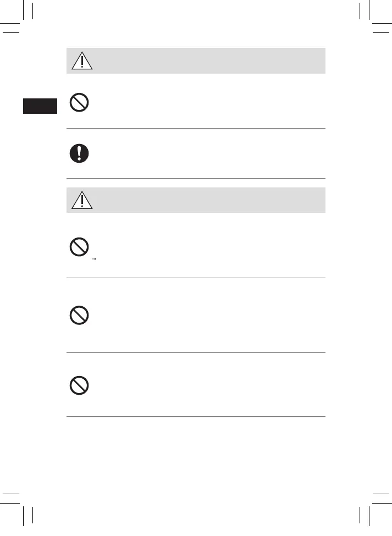The image size is (392, 536).
Task: Select the bottommost prohibition symbol on the page
Action: click(80, 385)
